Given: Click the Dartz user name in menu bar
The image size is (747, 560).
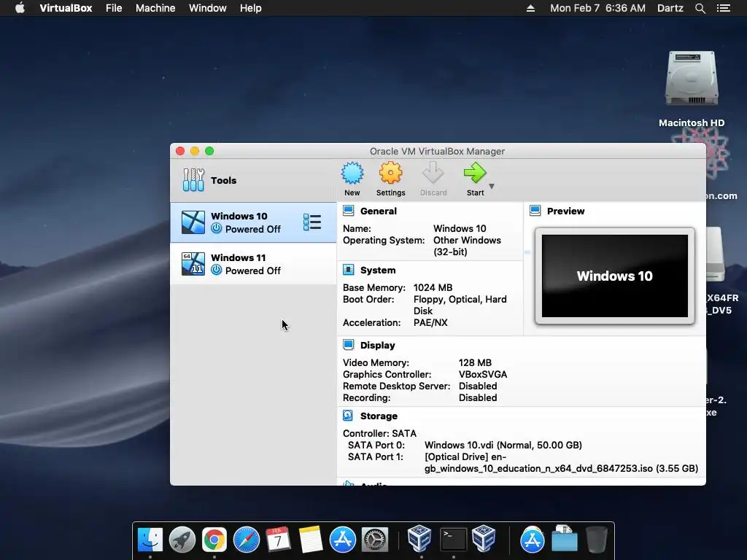Looking at the screenshot, I should [x=670, y=8].
